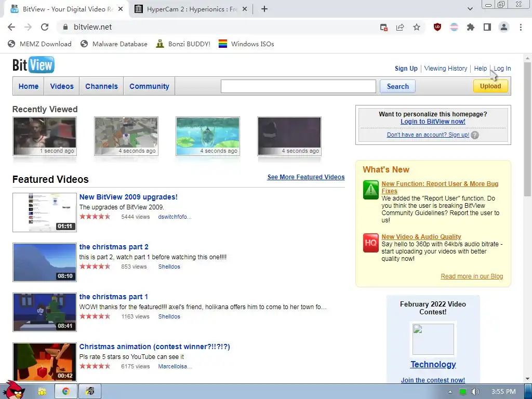Open the Christmas animation contest winner title
The image size is (532, 399).
[154, 347]
